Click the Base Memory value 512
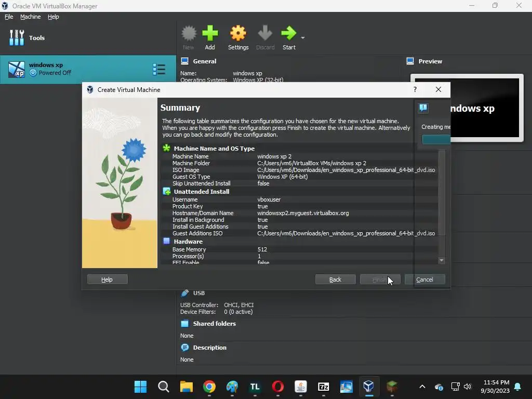Image resolution: width=532 pixels, height=399 pixels. tap(262, 249)
